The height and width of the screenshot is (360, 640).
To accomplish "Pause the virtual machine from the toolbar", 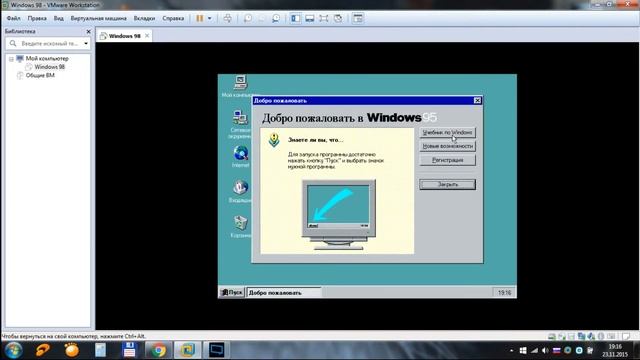I will point(200,18).
